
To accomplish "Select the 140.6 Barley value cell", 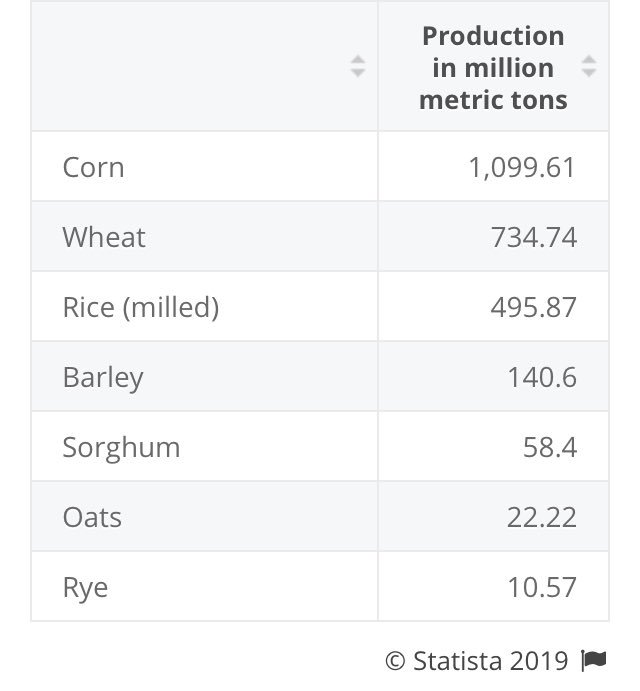I will [542, 377].
